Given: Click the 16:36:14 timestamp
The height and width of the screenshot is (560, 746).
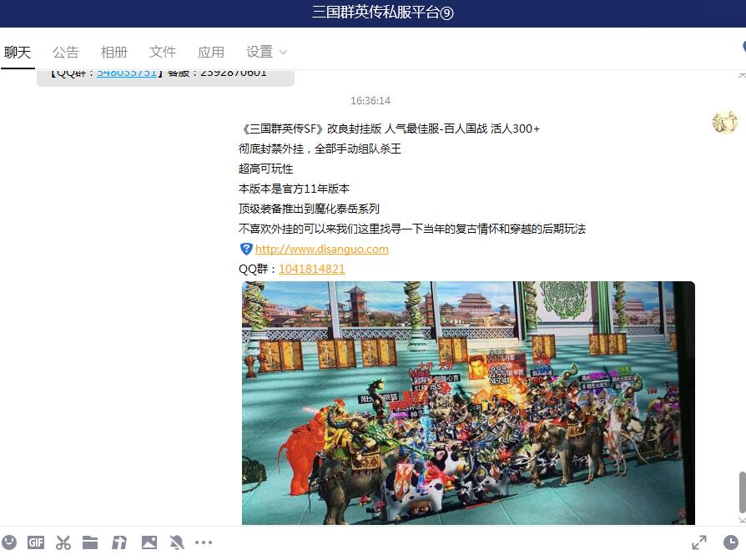Looking at the screenshot, I should click(x=370, y=101).
